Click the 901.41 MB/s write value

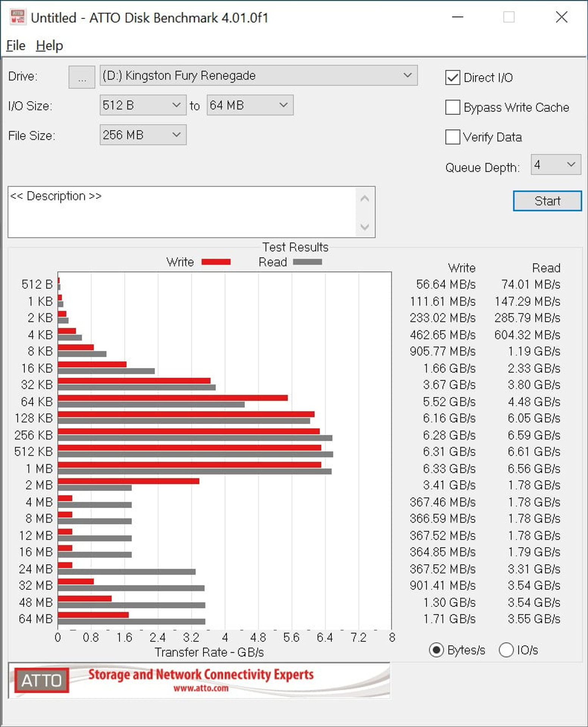coord(443,586)
